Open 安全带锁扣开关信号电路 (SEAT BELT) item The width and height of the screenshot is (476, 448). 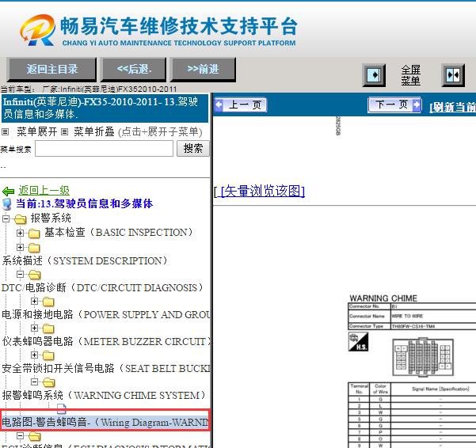106,368
